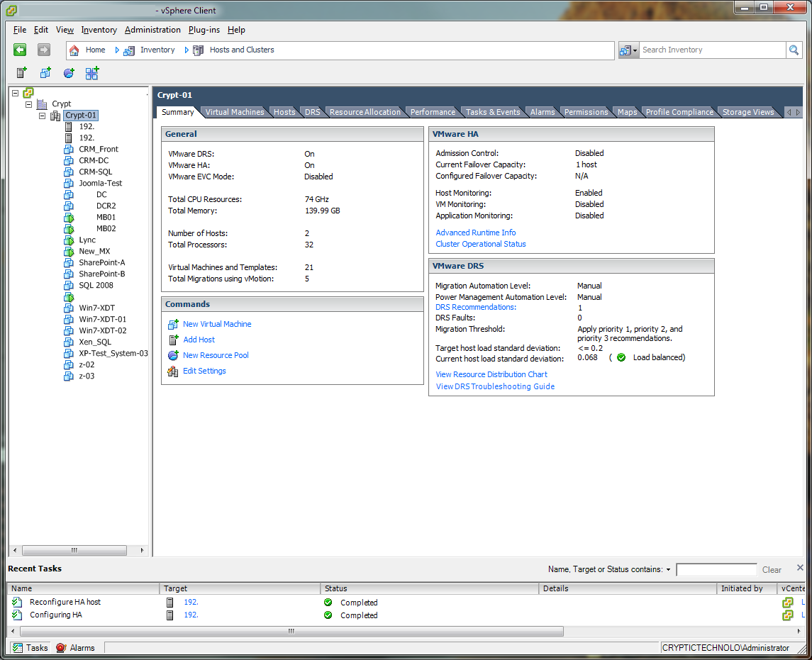This screenshot has height=660, width=812.
Task: Switch to the Permissions tab
Action: [x=586, y=112]
